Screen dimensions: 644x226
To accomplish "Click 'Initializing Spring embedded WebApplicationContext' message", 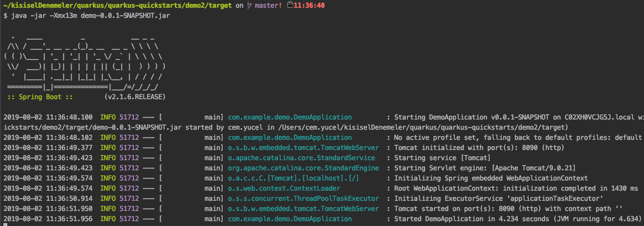I will pos(491,178).
